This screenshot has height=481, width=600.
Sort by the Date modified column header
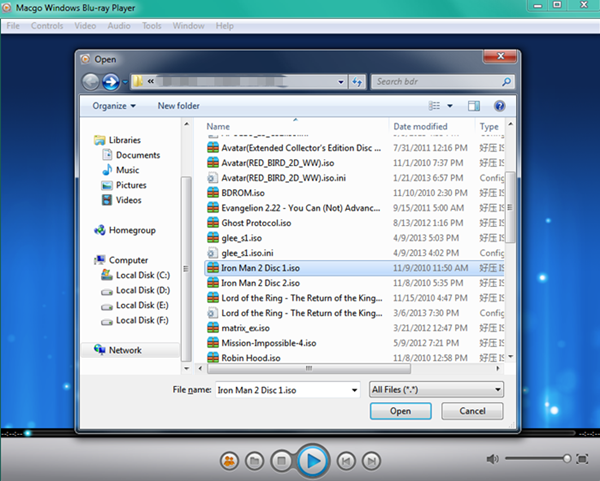pos(420,126)
